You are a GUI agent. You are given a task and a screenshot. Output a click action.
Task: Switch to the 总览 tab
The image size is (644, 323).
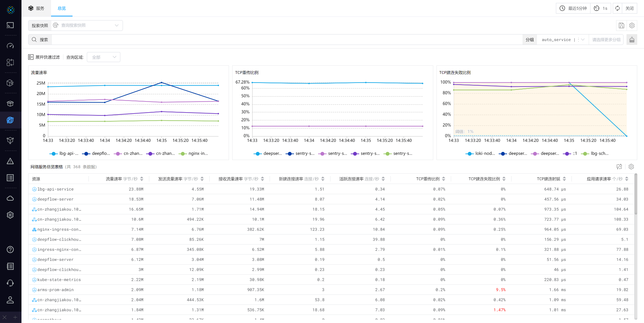[61, 8]
